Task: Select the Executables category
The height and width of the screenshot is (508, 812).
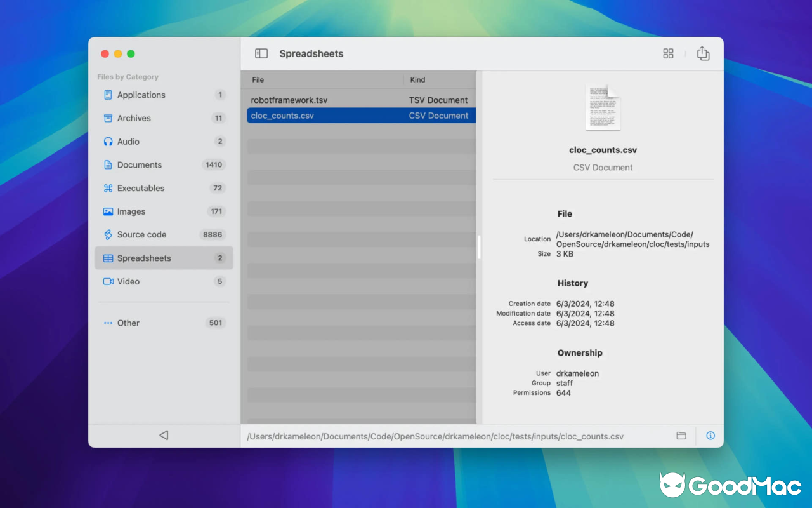Action: (141, 188)
